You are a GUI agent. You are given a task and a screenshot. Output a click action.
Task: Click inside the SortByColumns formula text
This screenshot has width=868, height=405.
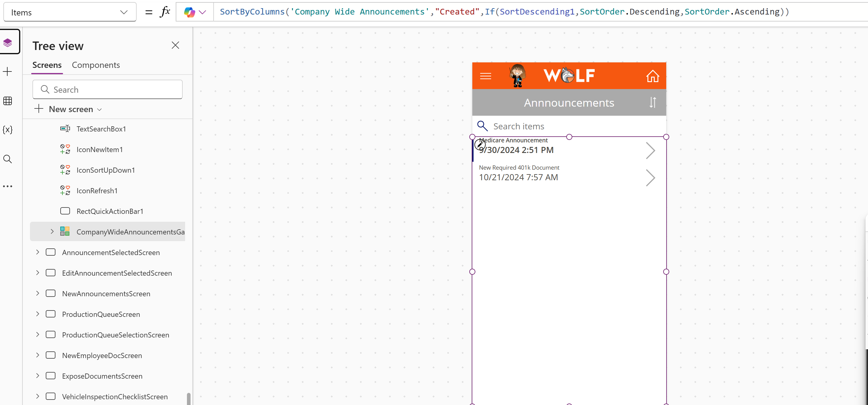504,12
